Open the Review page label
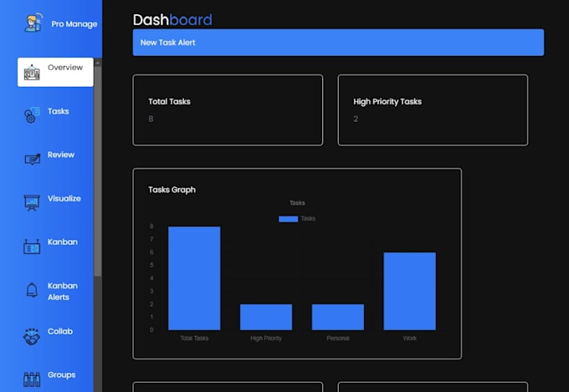This screenshot has width=569, height=392. tap(61, 155)
